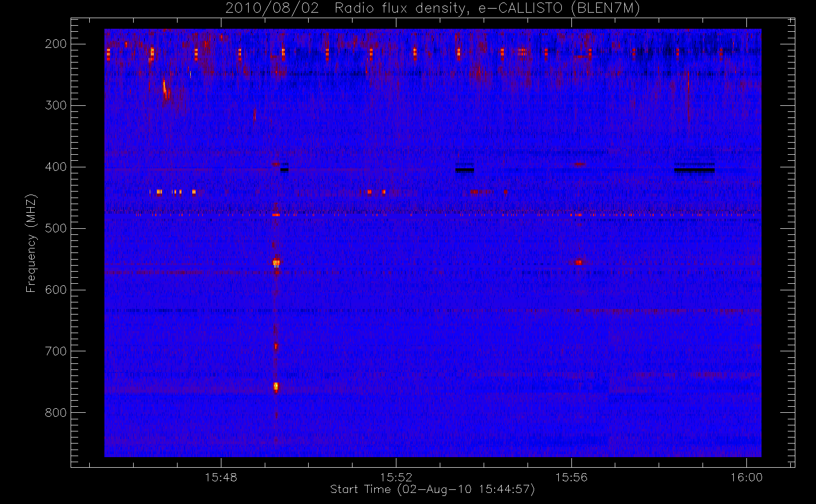This screenshot has height=504, width=816.
Task: Select the 200 frequency tick label
Action: coord(56,44)
